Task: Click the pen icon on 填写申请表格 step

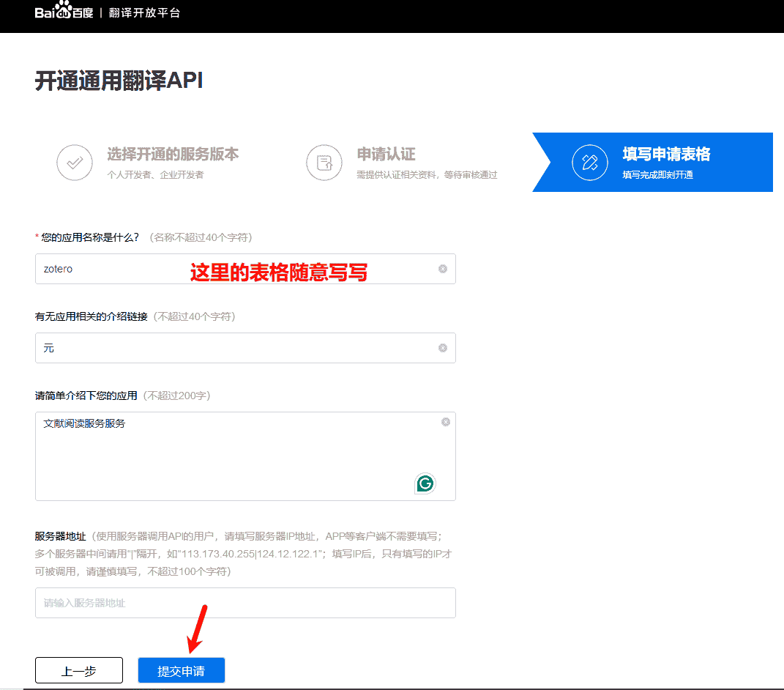Action: 590,162
